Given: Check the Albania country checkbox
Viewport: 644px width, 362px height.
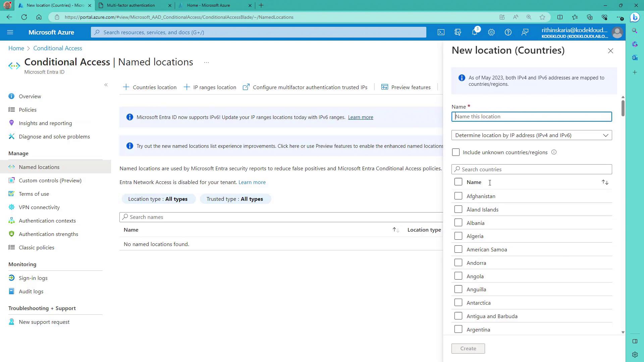Looking at the screenshot, I should (458, 223).
